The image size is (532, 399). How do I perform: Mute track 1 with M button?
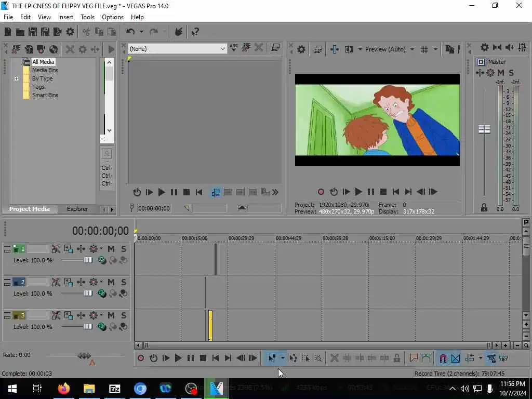click(111, 249)
